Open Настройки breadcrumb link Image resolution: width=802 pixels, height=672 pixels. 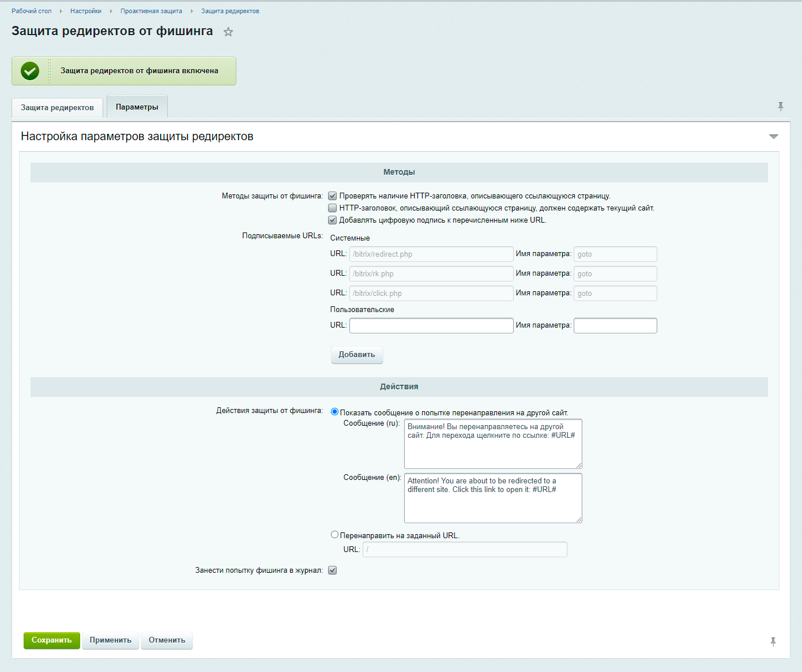pyautogui.click(x=86, y=11)
